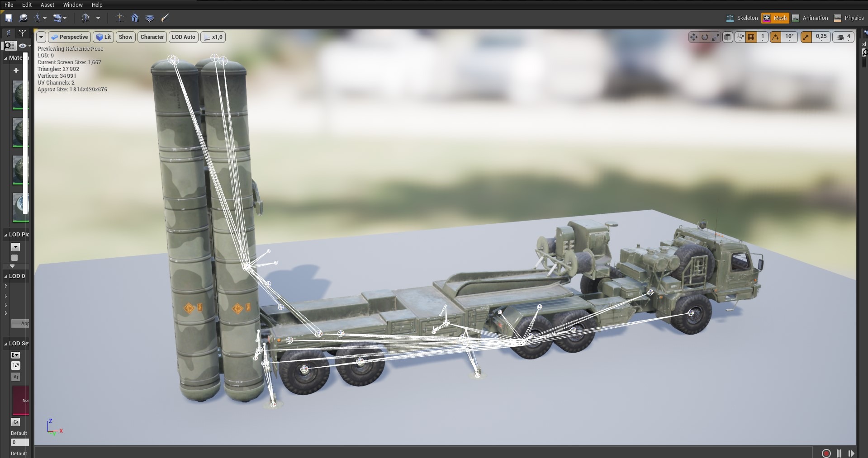The width and height of the screenshot is (868, 458).
Task: Select the Scale gizmo tool
Action: coord(715,37)
